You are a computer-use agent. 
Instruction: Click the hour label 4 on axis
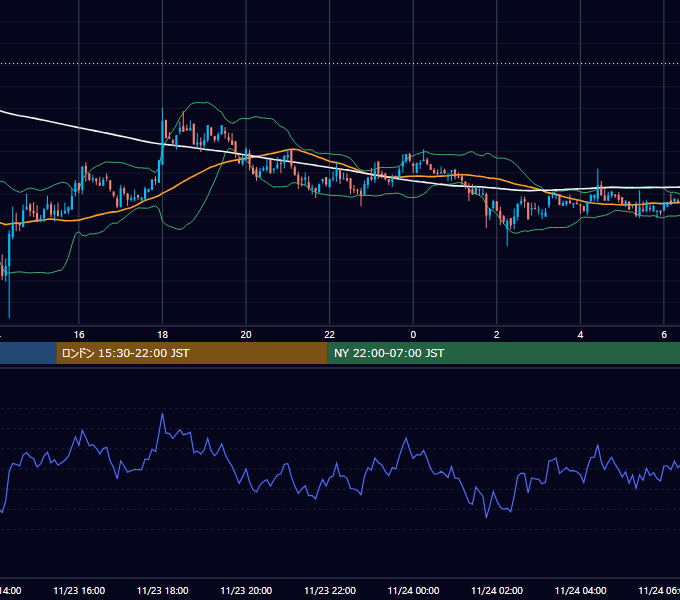(x=580, y=335)
